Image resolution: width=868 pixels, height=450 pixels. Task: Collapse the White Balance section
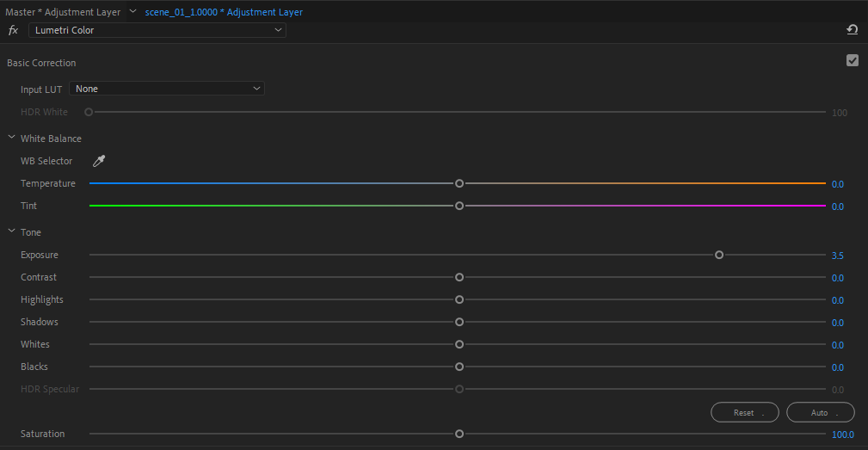coord(12,138)
